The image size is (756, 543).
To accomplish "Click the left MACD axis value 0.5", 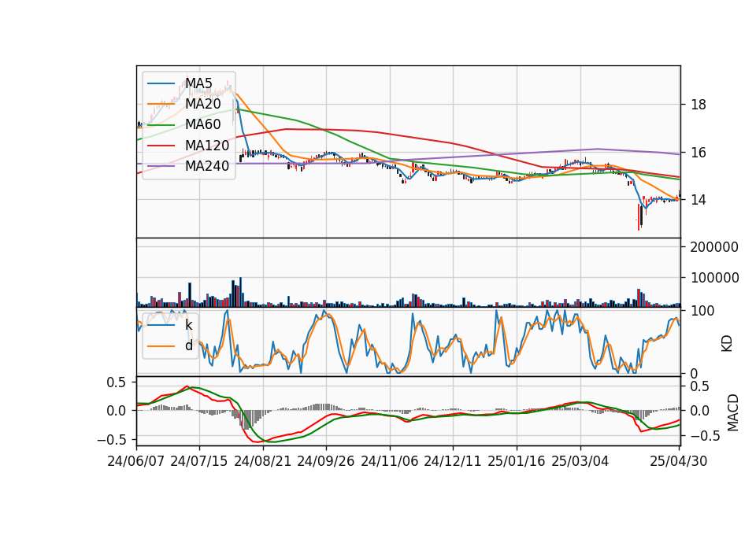I will [x=117, y=382].
